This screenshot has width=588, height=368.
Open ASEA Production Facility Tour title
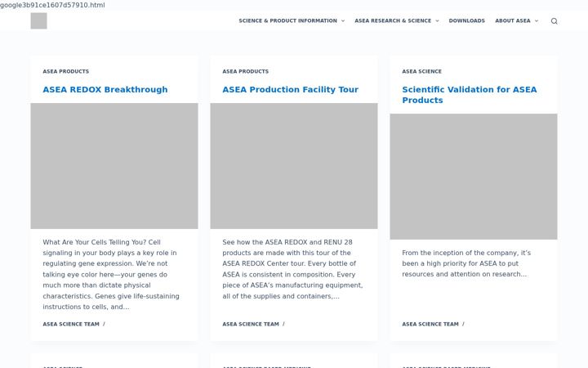(290, 90)
